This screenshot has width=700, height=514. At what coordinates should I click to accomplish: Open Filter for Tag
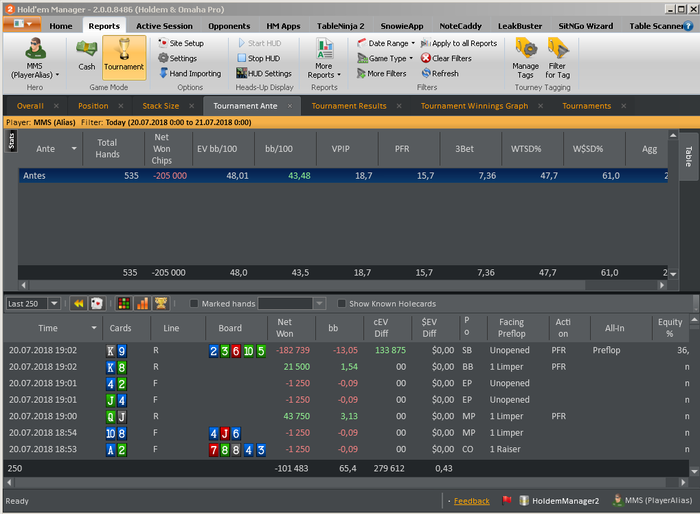pyautogui.click(x=557, y=59)
